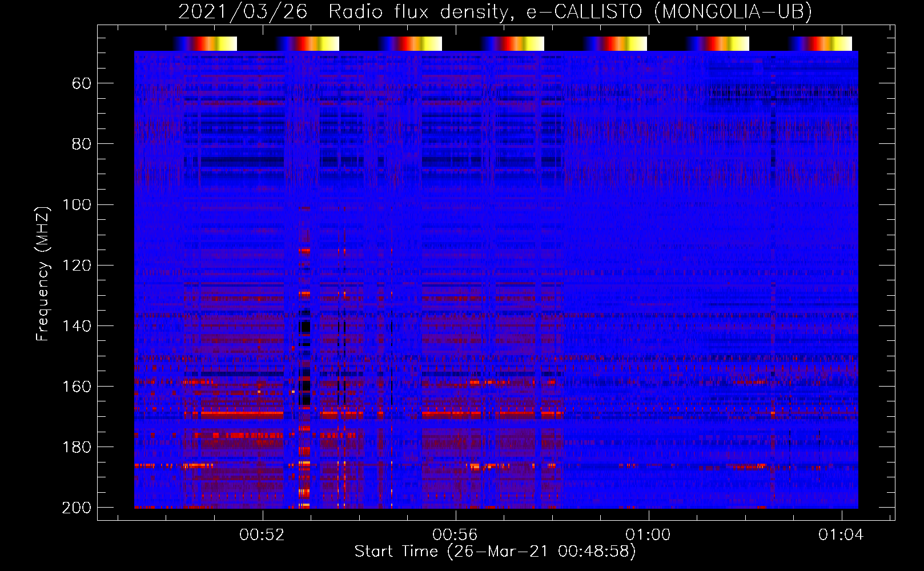Click the 200 MHz tick label
The image size is (924, 571).
[77, 508]
